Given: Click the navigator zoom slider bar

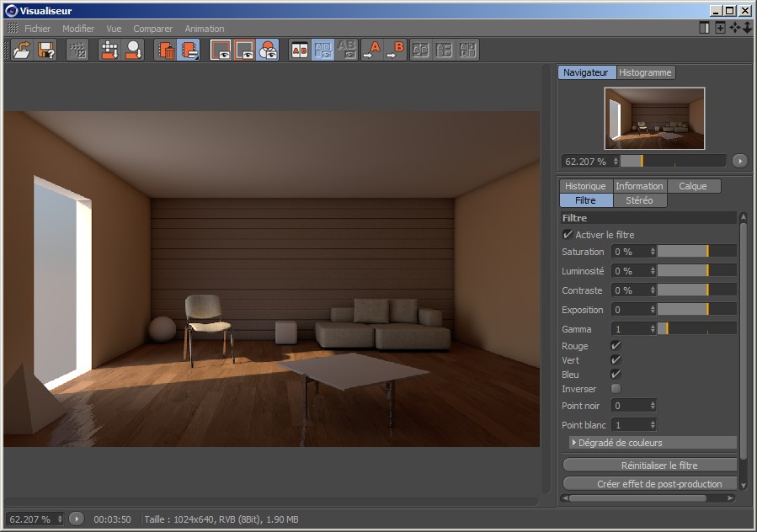Looking at the screenshot, I should coord(673,161).
